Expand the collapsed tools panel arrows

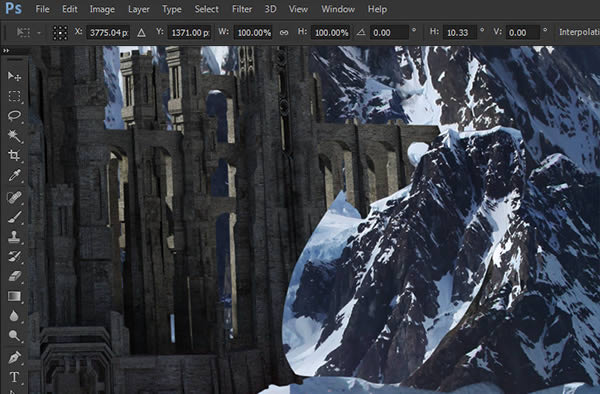coord(5,50)
